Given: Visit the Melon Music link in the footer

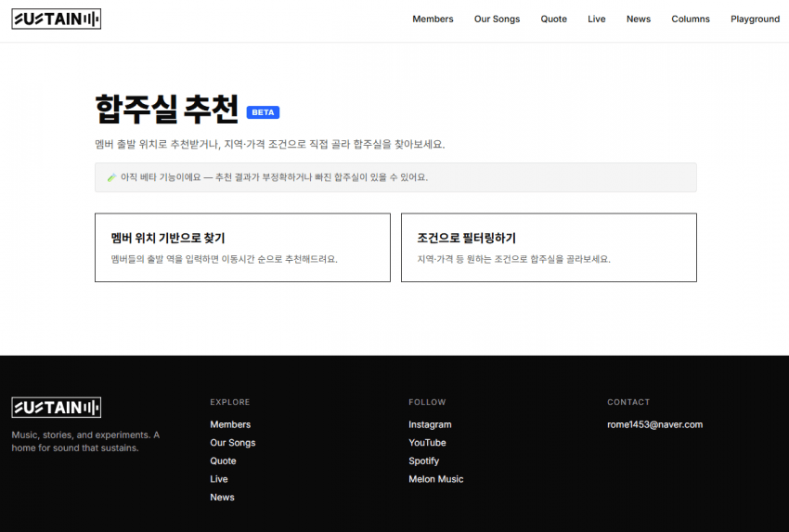Looking at the screenshot, I should click(x=435, y=479).
